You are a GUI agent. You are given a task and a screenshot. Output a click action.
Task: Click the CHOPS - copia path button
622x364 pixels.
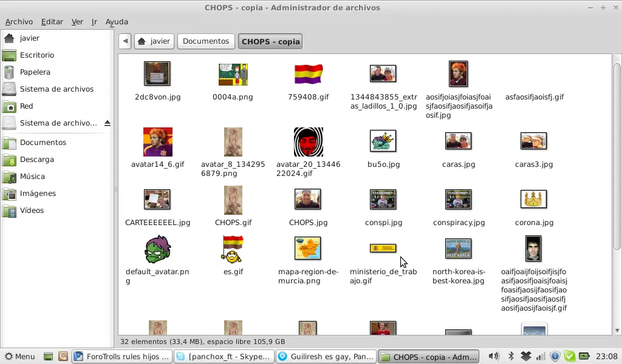[270, 42]
